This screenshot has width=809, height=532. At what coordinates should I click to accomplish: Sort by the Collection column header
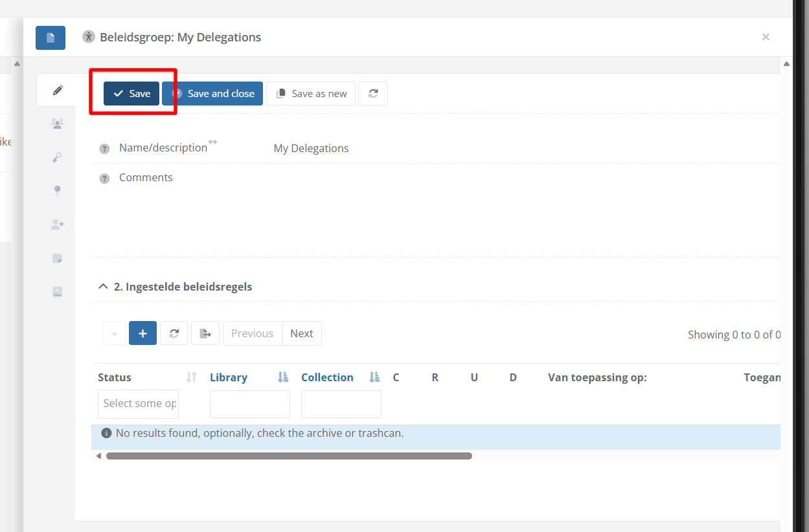click(x=327, y=377)
